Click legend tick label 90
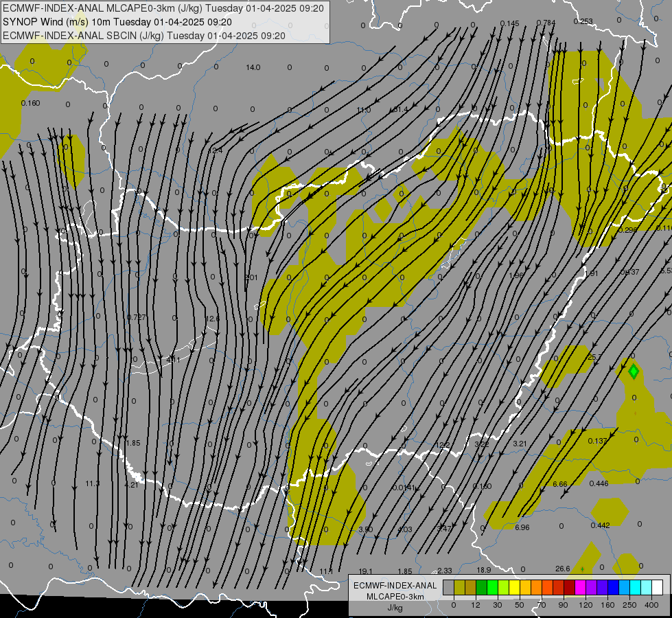 [x=563, y=605]
